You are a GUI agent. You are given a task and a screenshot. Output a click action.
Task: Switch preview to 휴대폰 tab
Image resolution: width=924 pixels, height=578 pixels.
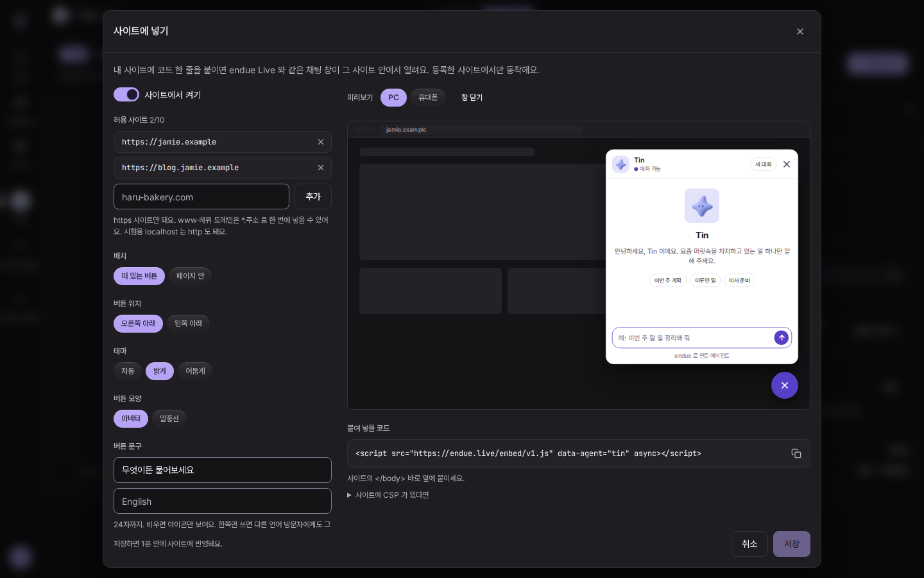(428, 98)
